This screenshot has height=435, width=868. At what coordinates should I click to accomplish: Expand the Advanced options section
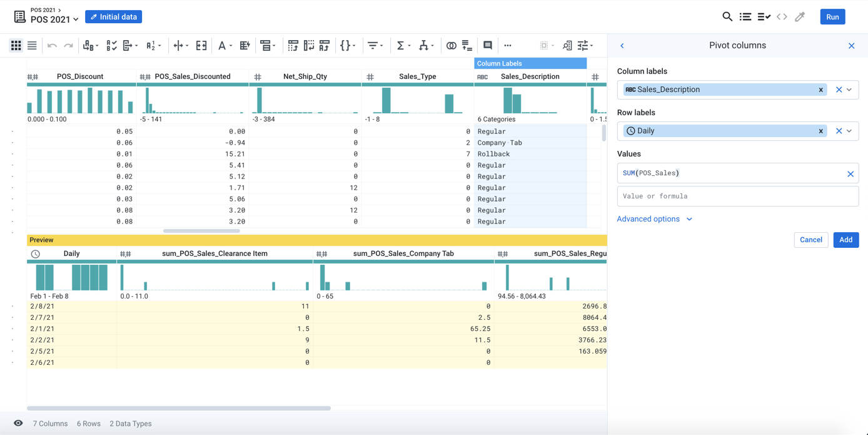(648, 218)
